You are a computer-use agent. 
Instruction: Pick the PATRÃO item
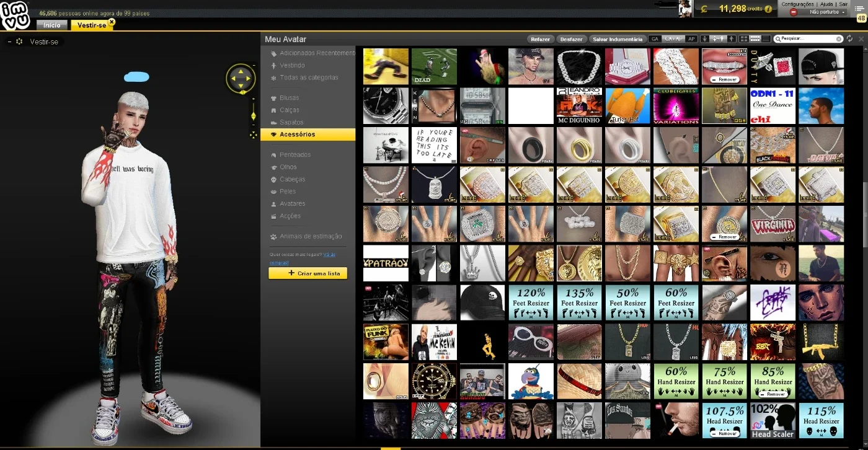point(386,263)
